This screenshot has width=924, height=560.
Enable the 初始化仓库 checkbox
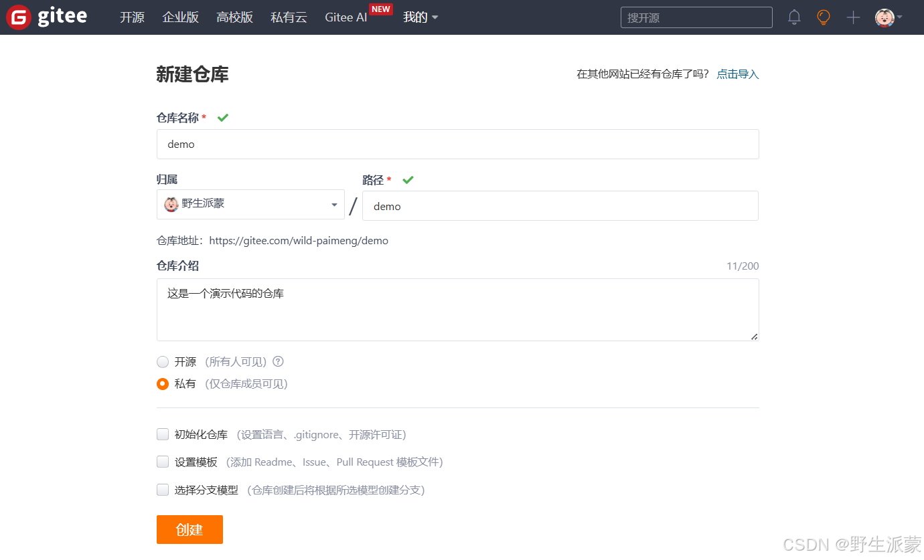coord(163,434)
